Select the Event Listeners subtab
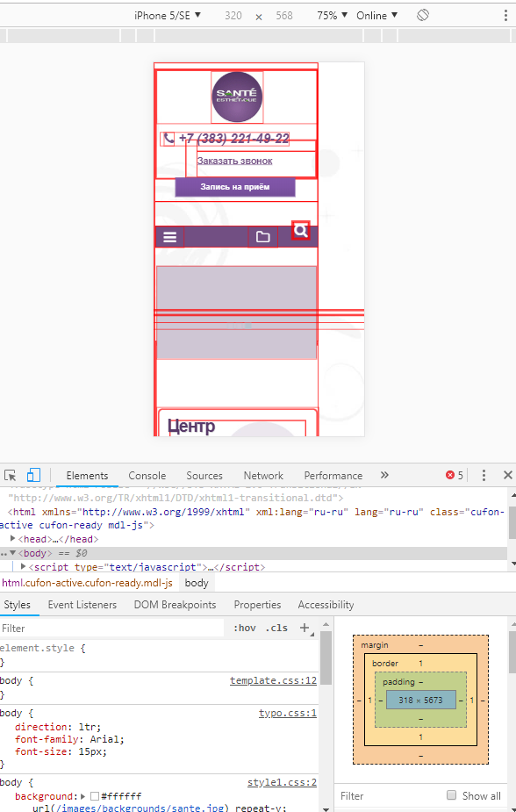The height and width of the screenshot is (812, 516). [82, 605]
